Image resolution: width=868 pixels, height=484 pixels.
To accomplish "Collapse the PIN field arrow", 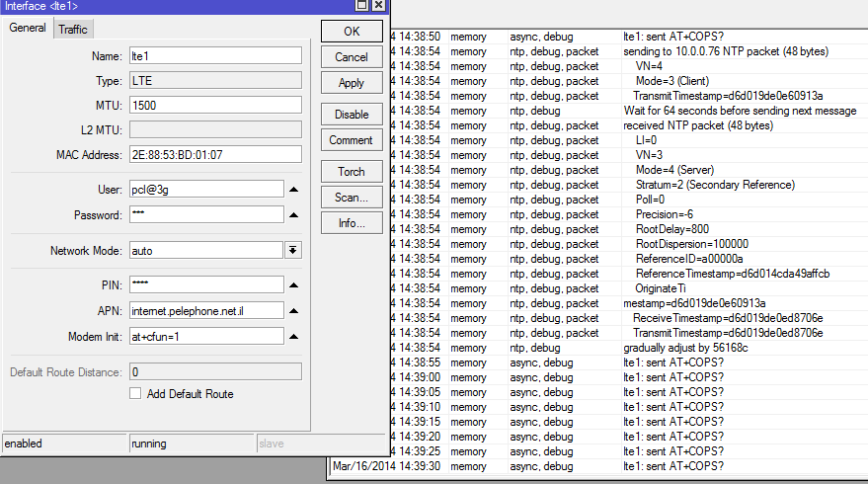I will [x=294, y=285].
